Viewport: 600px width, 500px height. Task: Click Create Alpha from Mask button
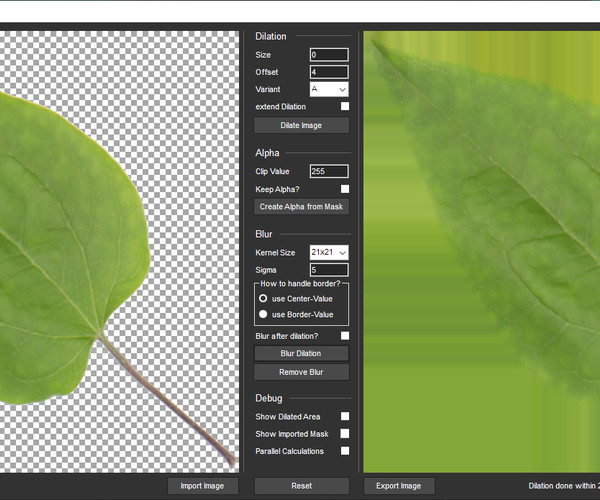(x=301, y=207)
